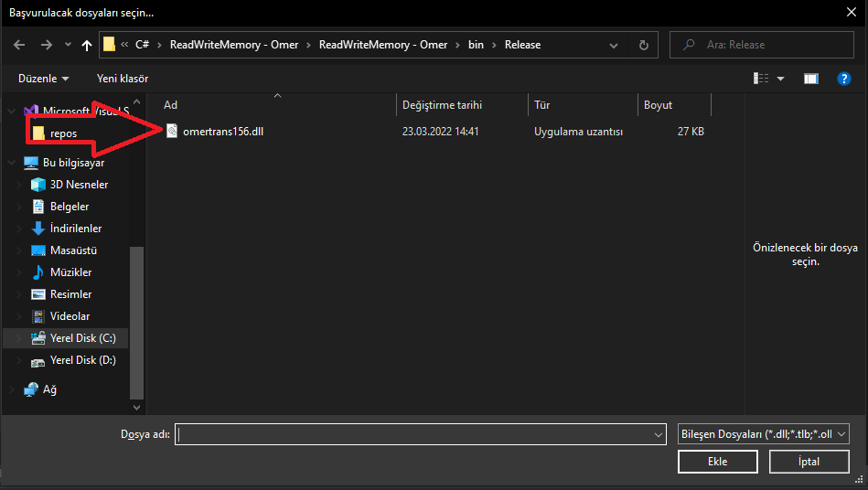Open help with question mark icon
The width and height of the screenshot is (868, 490).
click(843, 79)
